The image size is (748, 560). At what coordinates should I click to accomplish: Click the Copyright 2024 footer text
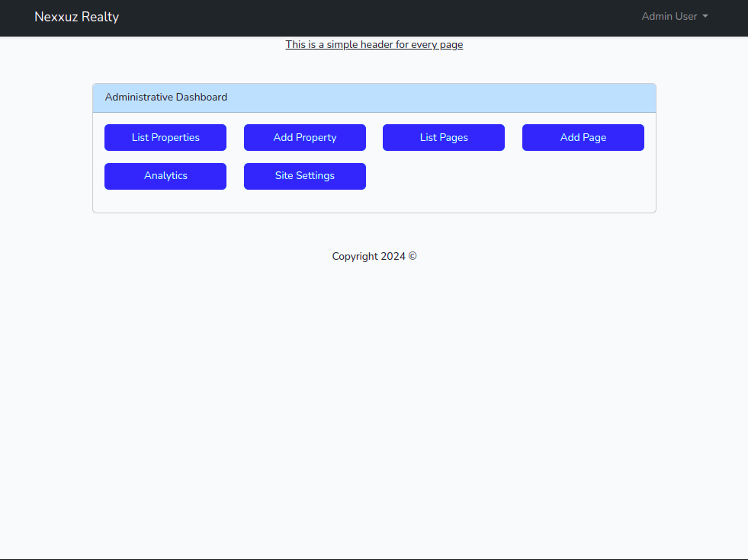coord(369,257)
